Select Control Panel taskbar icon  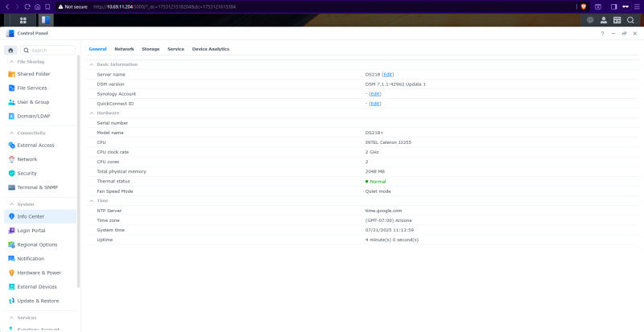pos(46,20)
